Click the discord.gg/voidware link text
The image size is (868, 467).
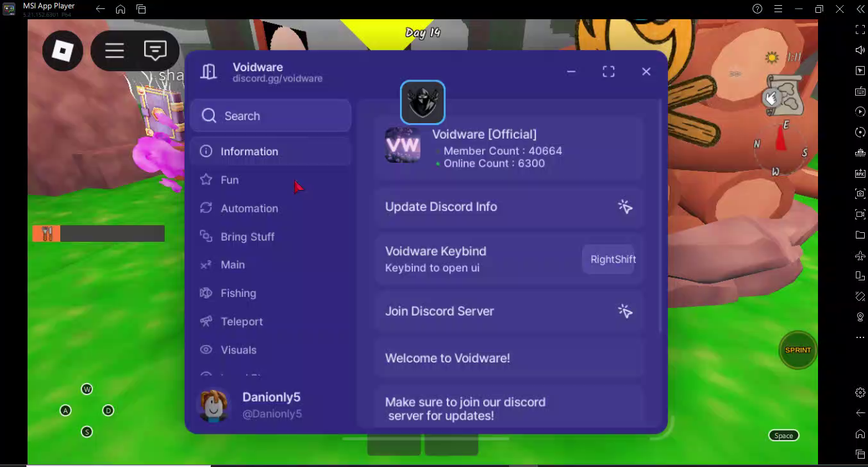[278, 79]
